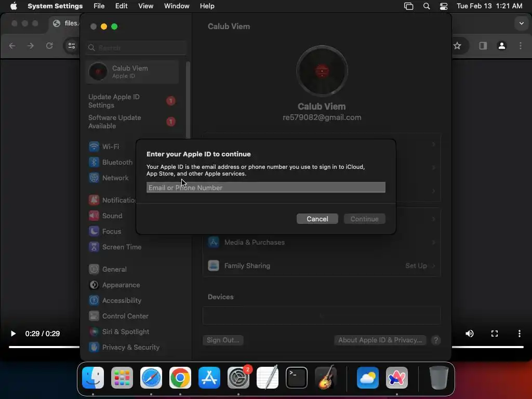Mute the video volume
The height and width of the screenshot is (399, 532).
click(x=470, y=334)
